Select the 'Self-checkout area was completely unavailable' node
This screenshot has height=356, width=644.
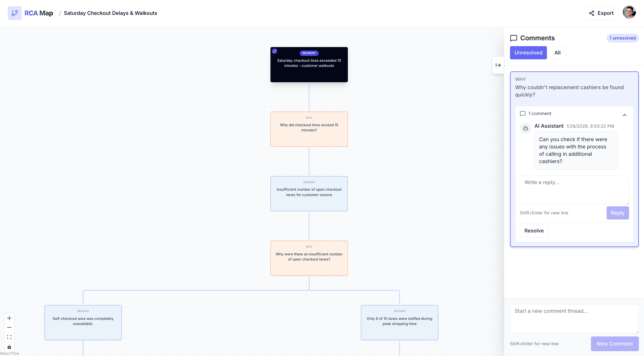[83, 323]
